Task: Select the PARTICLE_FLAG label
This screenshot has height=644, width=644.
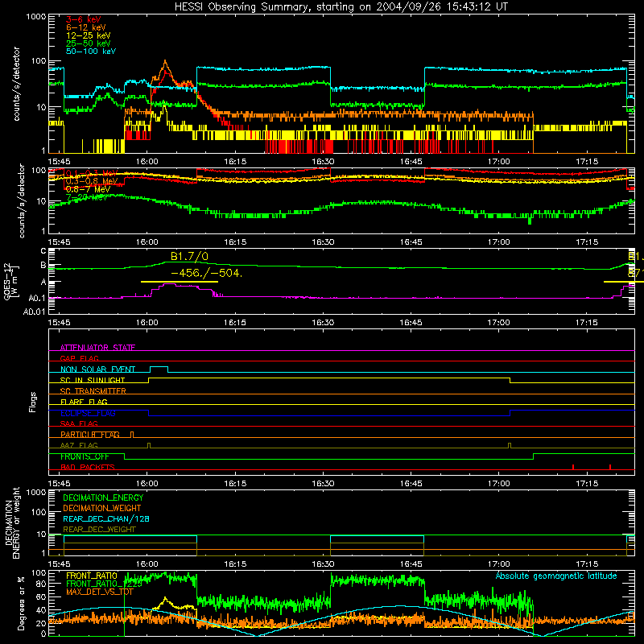Action: click(90, 435)
